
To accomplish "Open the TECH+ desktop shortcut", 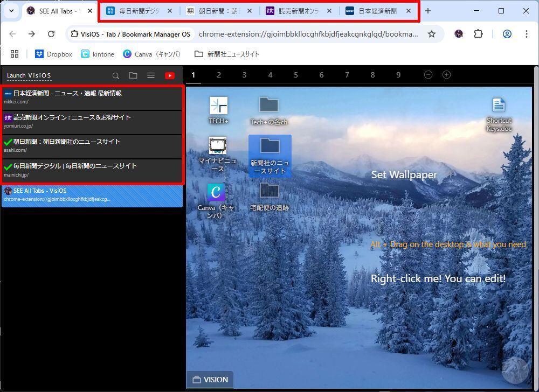I will [x=219, y=110].
